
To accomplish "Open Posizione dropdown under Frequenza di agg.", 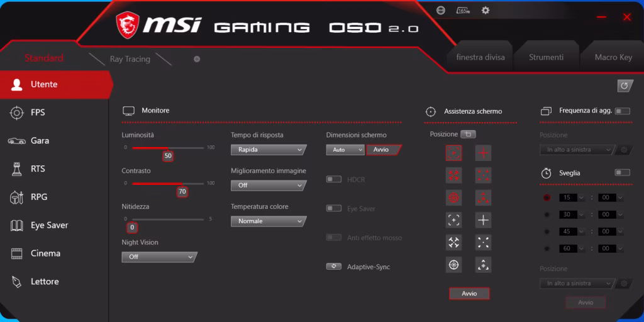I will (x=577, y=150).
